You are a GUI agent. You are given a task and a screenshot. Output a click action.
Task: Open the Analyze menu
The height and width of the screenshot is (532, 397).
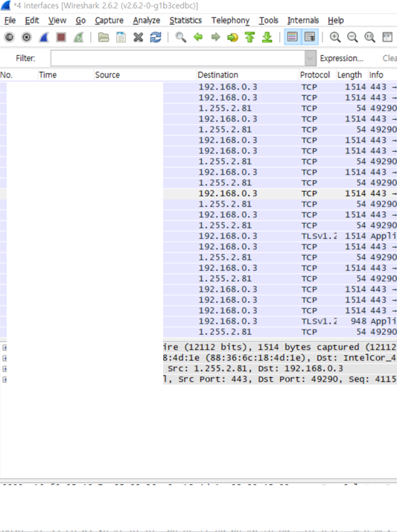click(147, 20)
